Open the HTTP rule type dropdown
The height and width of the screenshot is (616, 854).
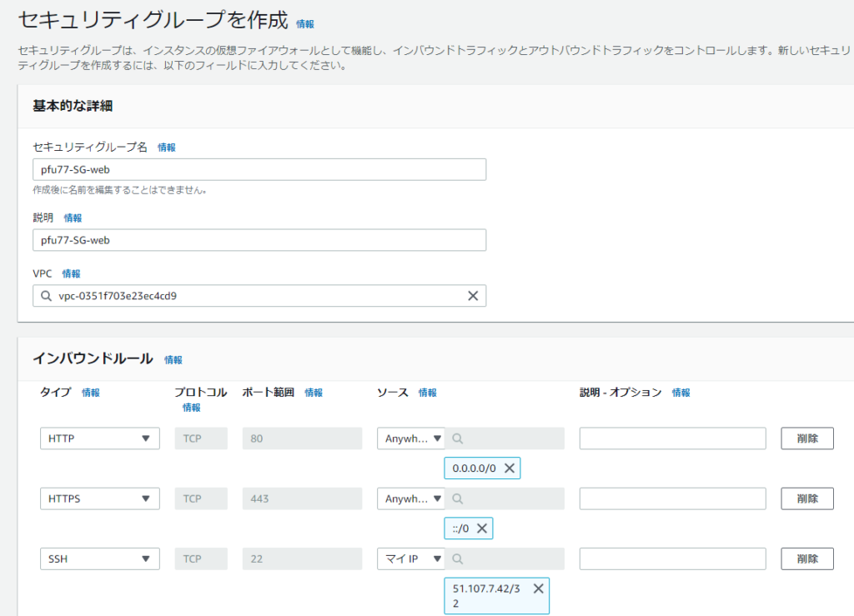[x=100, y=438]
